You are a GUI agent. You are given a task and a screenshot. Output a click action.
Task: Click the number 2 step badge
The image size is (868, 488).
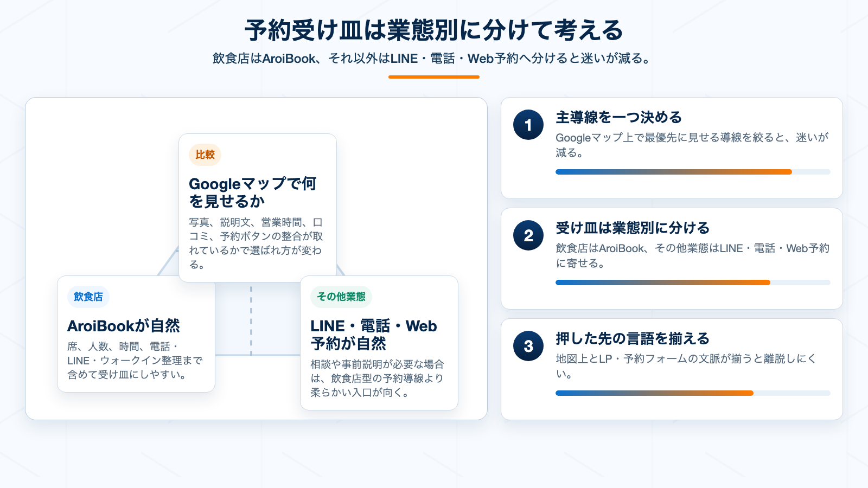[x=528, y=235]
